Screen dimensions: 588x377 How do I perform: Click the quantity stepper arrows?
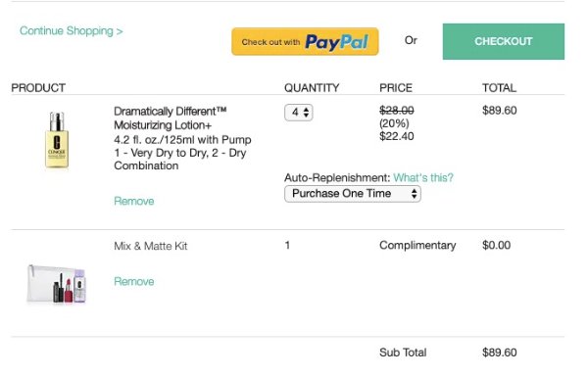(307, 113)
